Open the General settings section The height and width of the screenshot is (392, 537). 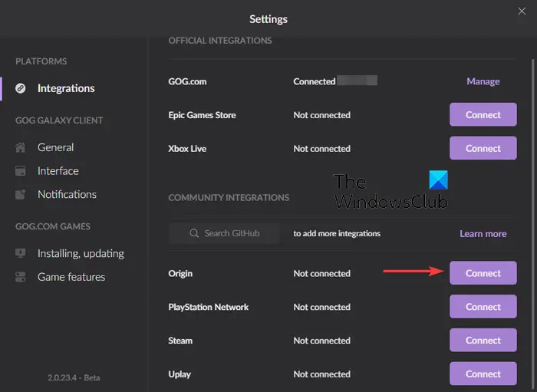55,147
